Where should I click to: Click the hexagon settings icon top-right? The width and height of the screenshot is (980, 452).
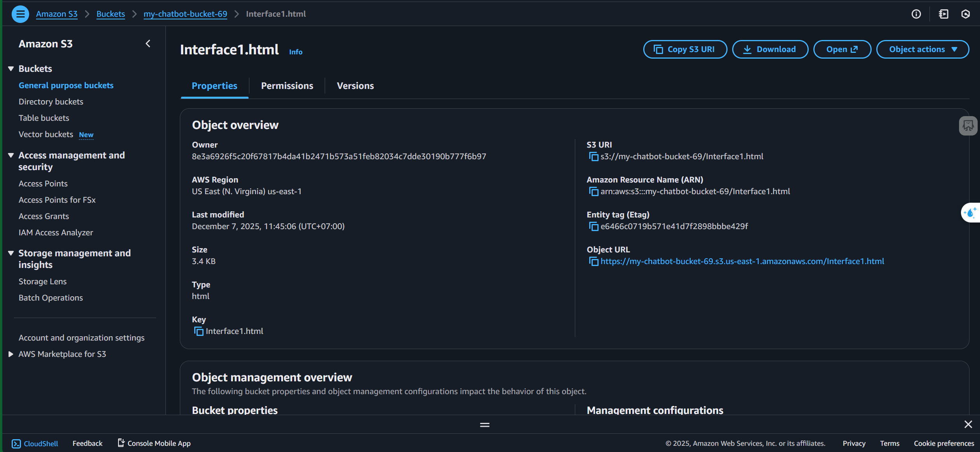point(965,14)
